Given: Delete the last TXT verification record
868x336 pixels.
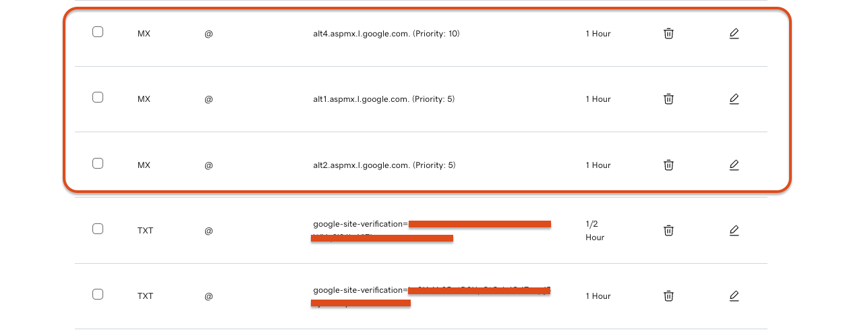Looking at the screenshot, I should tap(668, 296).
